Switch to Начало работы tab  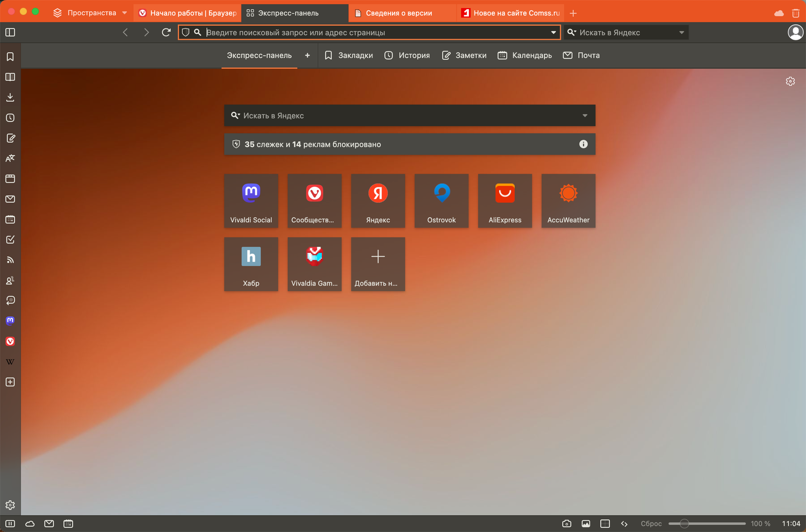coord(188,13)
